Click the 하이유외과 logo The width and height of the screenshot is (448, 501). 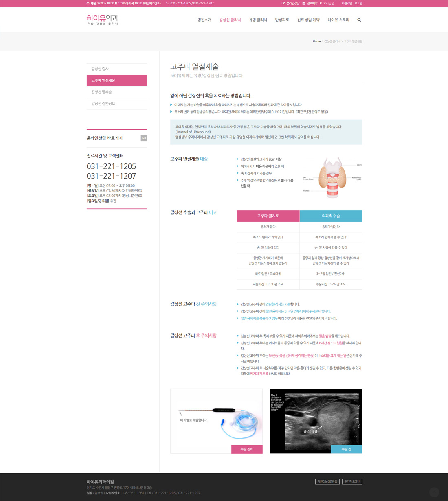click(x=102, y=20)
